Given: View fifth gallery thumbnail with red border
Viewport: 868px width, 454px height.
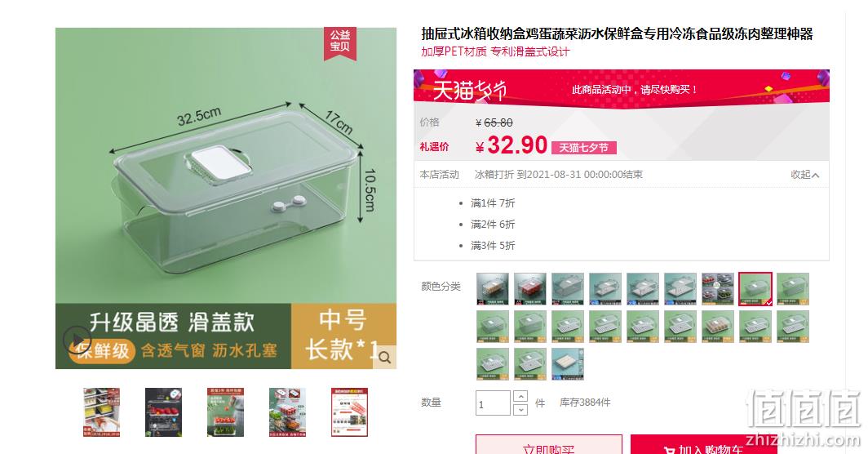Looking at the screenshot, I should (x=349, y=412).
